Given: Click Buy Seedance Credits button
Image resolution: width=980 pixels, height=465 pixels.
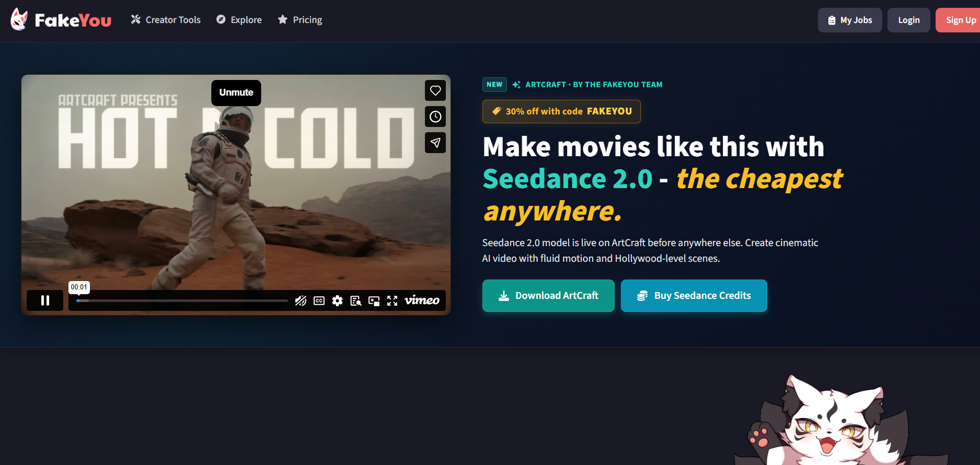Looking at the screenshot, I should (x=694, y=296).
